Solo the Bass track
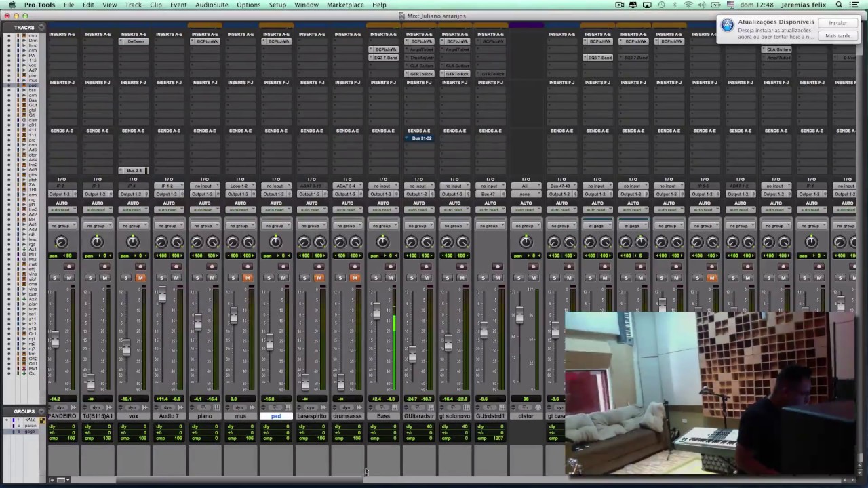This screenshot has width=868, height=488. pyautogui.click(x=376, y=278)
